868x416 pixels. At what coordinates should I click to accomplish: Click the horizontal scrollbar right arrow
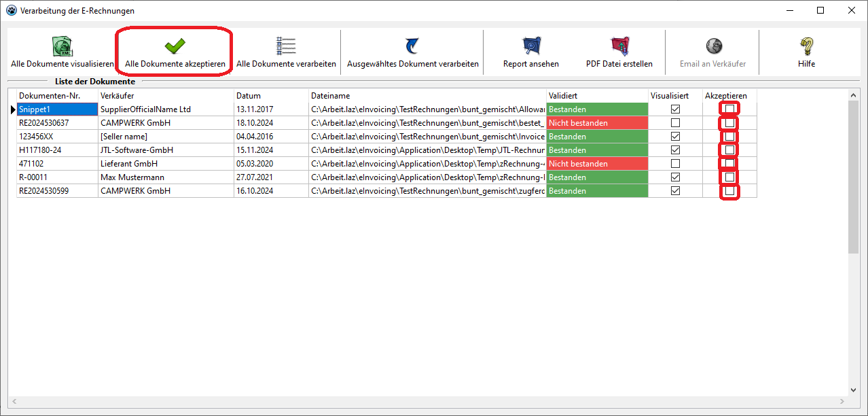(843, 402)
